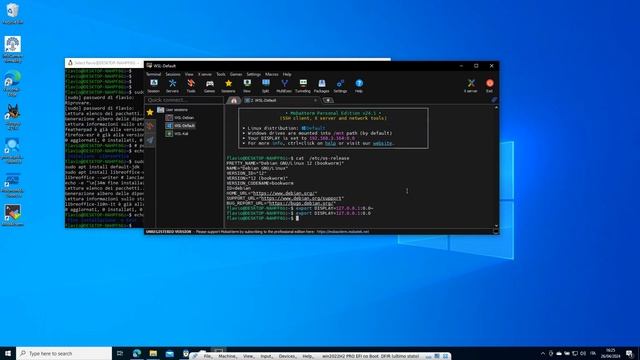Open File Explorer from the taskbar

pos(153,353)
